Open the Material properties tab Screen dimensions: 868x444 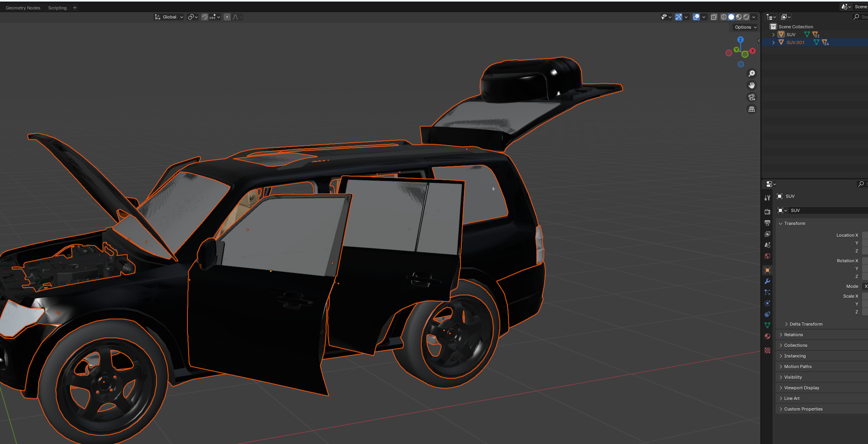coord(767,336)
